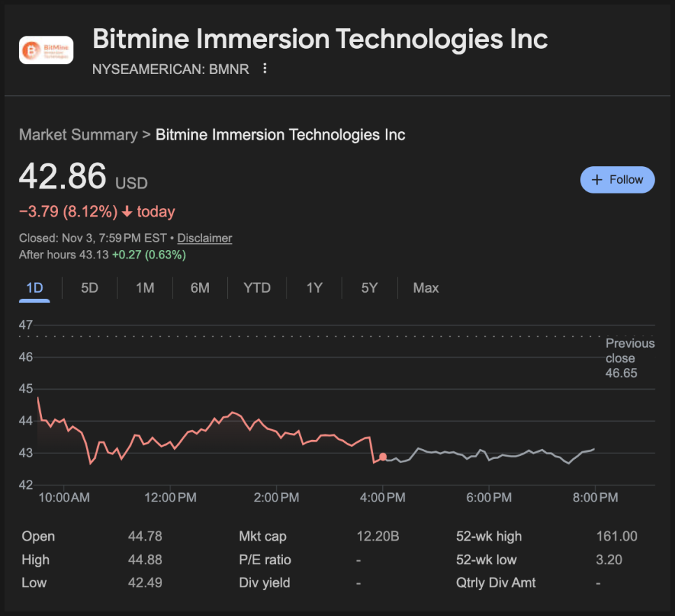Click the Previous close label on chart
The image size is (675, 616).
coord(630,358)
